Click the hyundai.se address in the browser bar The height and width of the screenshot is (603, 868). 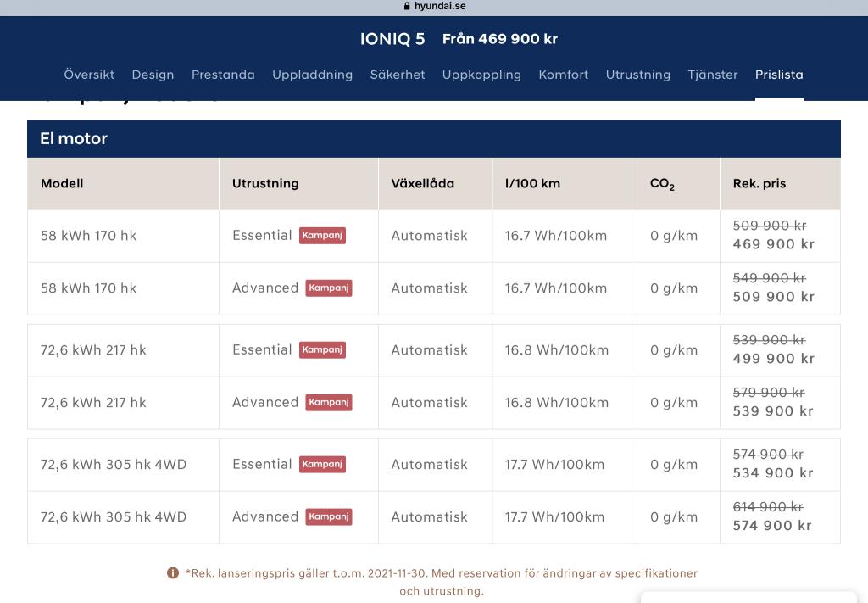click(x=440, y=6)
